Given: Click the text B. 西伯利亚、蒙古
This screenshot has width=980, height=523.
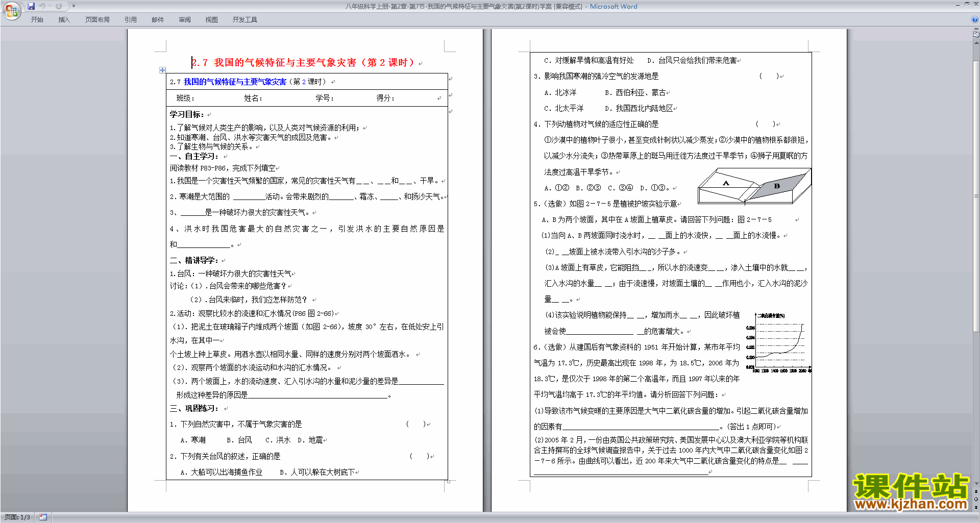Looking at the screenshot, I should pos(635,92).
